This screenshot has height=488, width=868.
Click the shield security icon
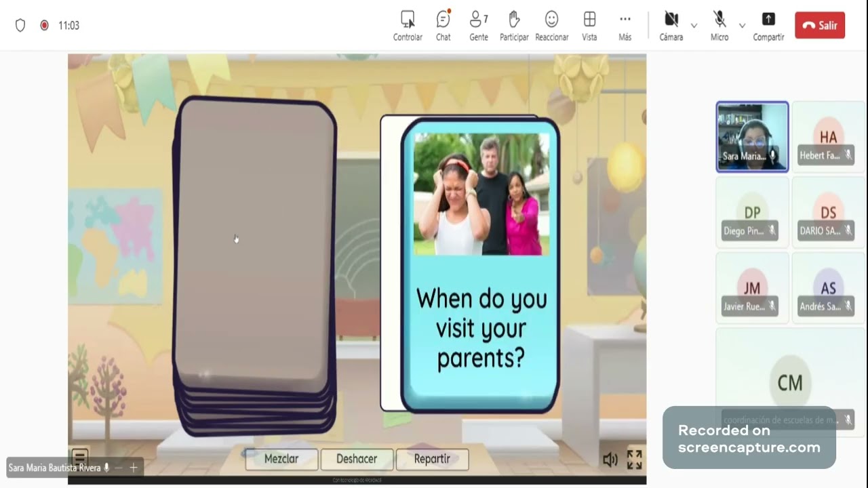20,25
